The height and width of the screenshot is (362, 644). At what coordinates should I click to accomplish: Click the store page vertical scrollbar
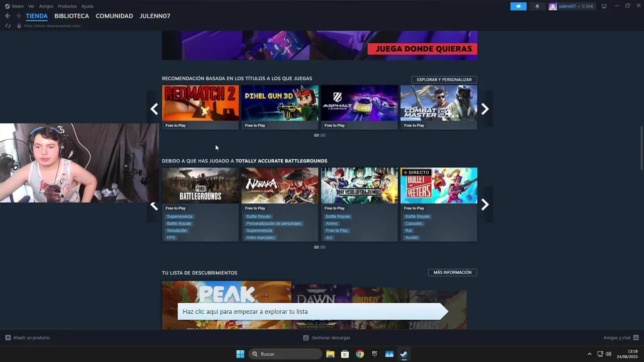click(x=641, y=148)
